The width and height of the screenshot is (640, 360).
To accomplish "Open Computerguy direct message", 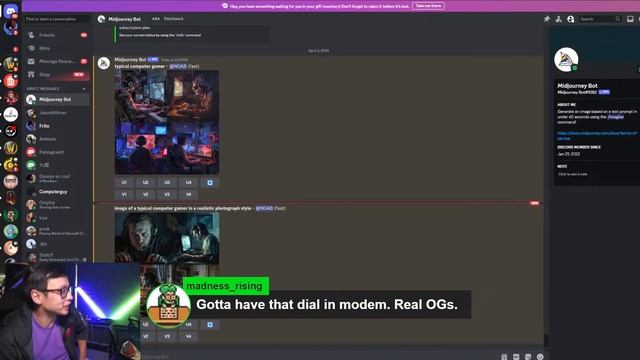I will click(x=56, y=191).
